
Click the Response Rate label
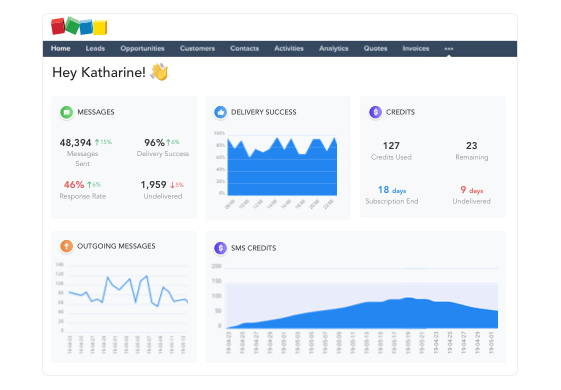83,196
